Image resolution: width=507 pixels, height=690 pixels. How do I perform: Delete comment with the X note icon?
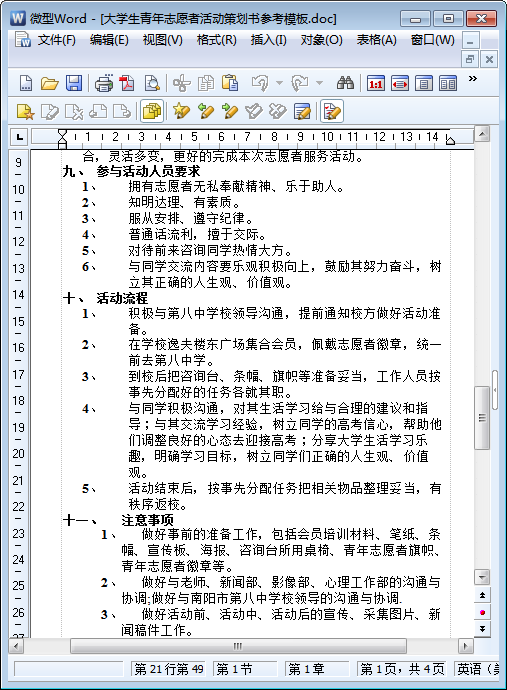click(x=74, y=111)
